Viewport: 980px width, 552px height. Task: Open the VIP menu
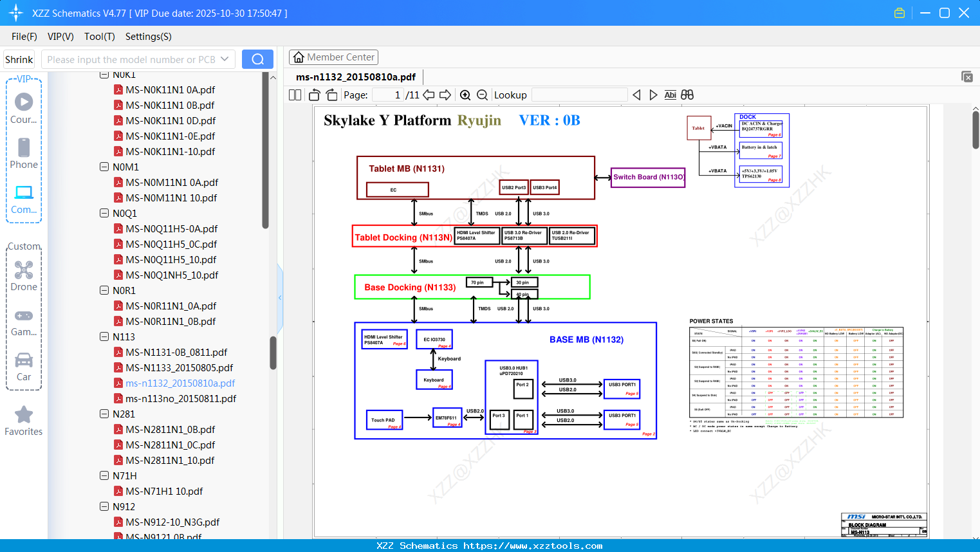point(60,37)
